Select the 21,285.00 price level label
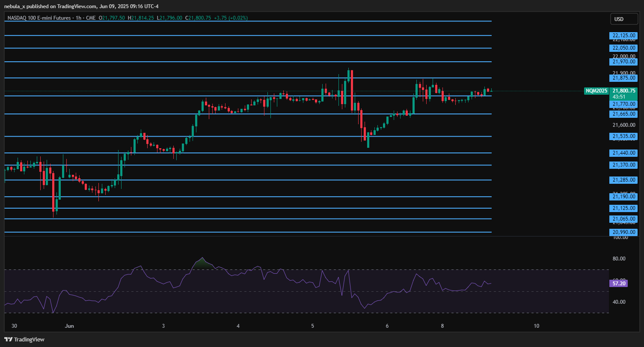This screenshot has height=347, width=644. pos(623,180)
